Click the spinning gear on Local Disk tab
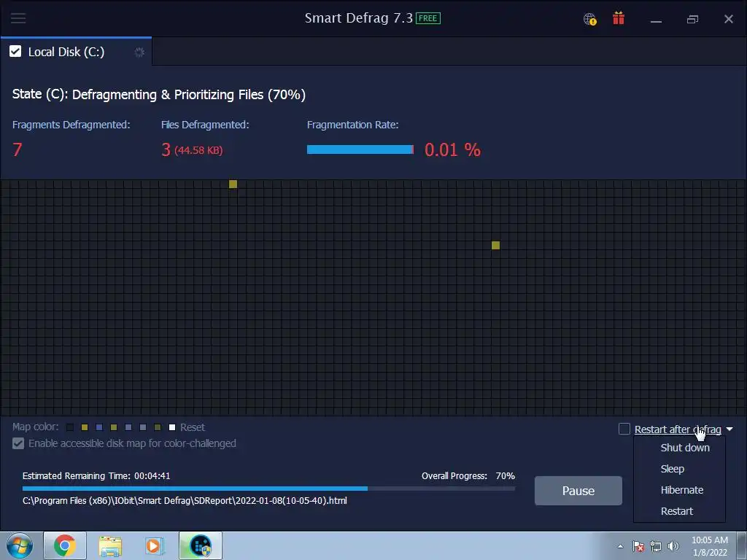The width and height of the screenshot is (747, 560). click(x=139, y=52)
